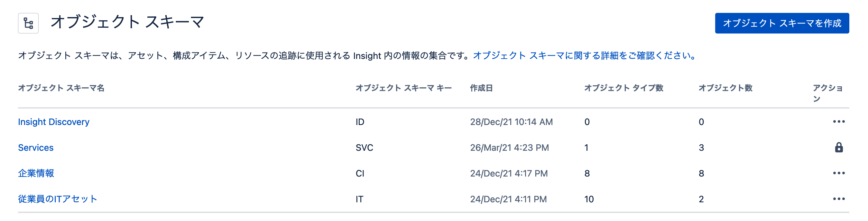Click 作成日 column header

(481, 88)
